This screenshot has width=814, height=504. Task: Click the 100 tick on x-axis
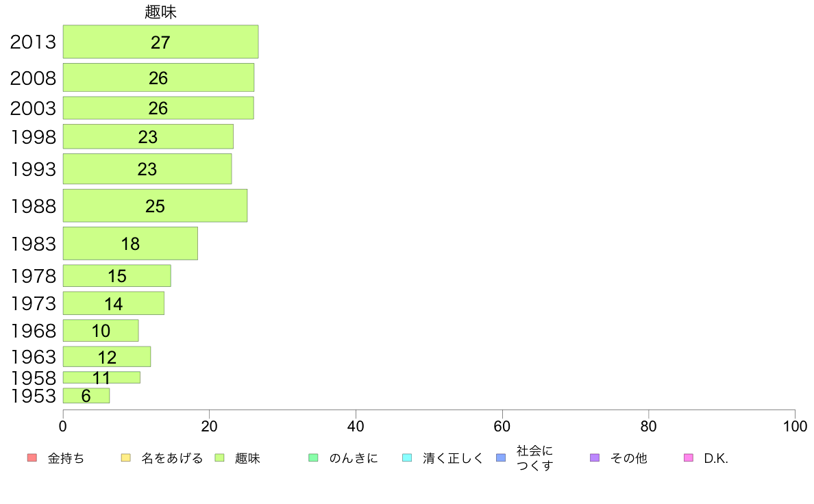click(x=795, y=427)
